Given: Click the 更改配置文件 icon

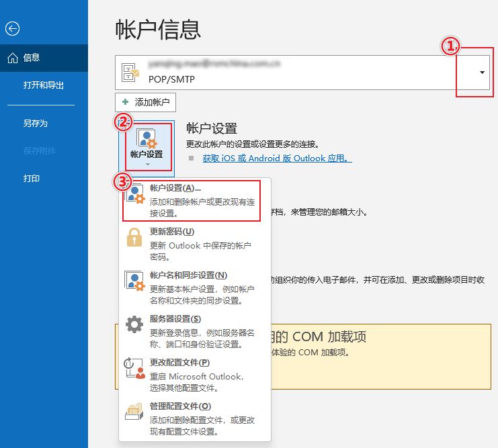Looking at the screenshot, I should pos(135,368).
